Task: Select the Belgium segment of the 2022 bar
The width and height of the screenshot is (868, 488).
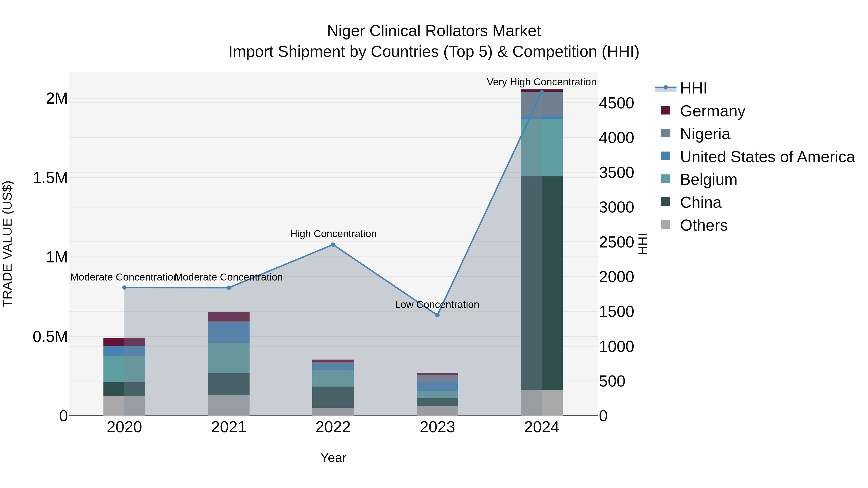Action: click(333, 379)
